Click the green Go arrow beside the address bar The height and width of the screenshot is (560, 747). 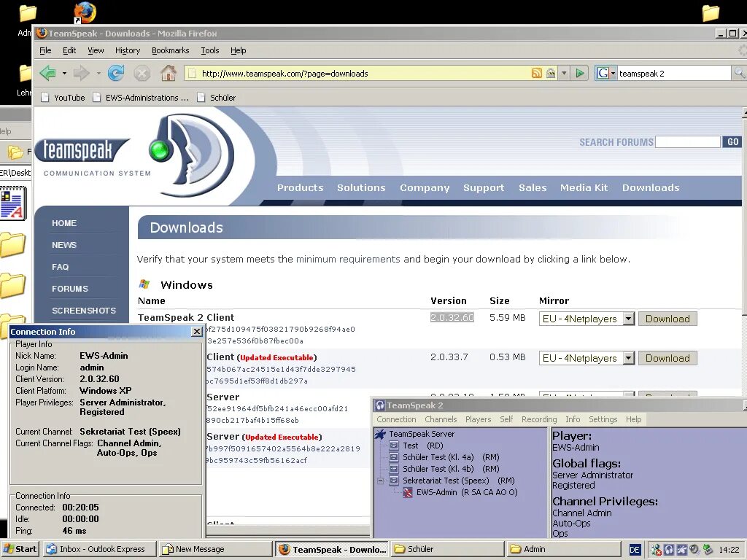580,74
